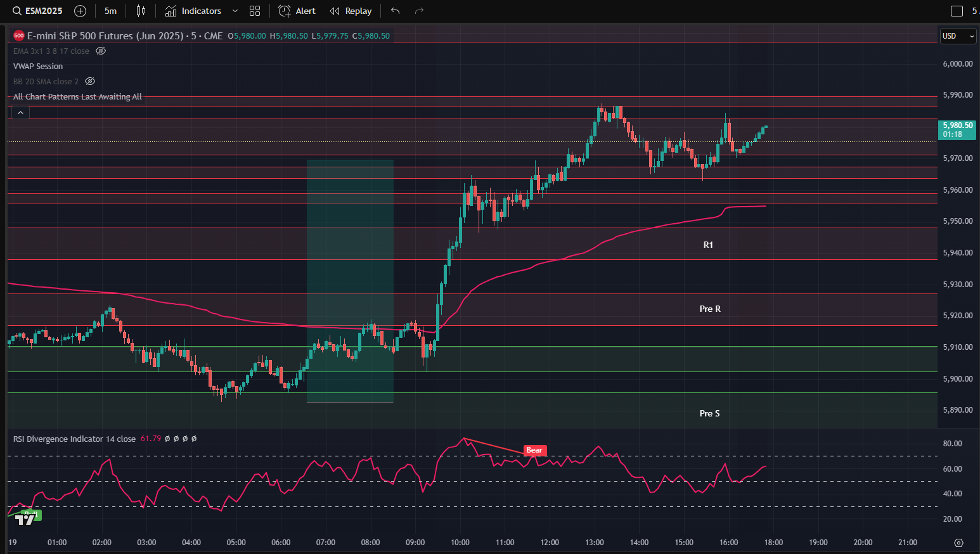Screen dimensions: 980x554
Task: Select BB 20 SMA close 2 label
Action: 46,81
